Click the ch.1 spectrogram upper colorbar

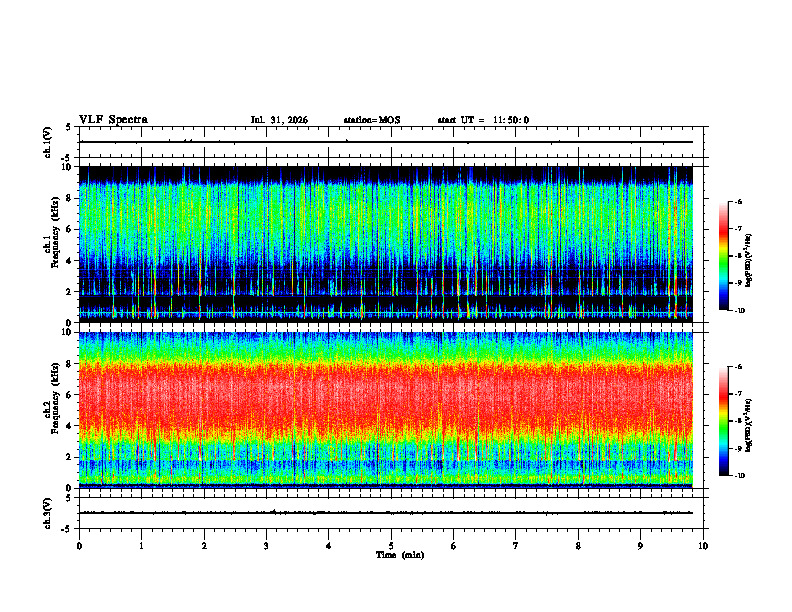coord(723,256)
